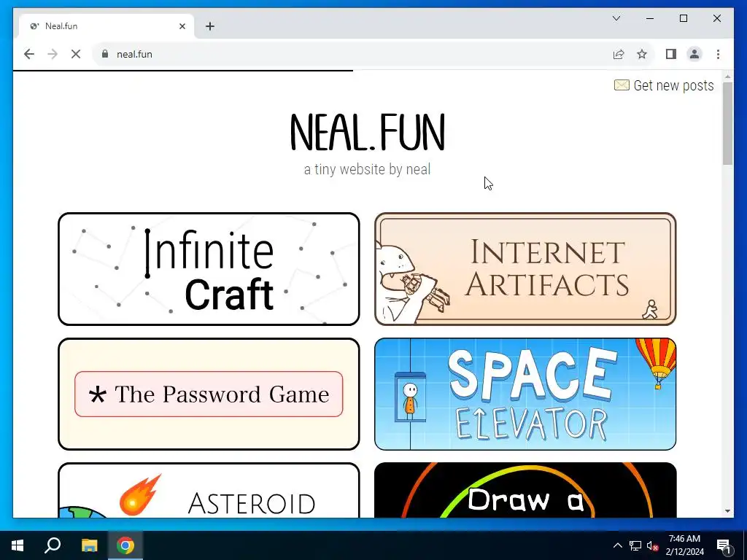View site information via lock icon
The width and height of the screenshot is (747, 560).
pyautogui.click(x=105, y=54)
